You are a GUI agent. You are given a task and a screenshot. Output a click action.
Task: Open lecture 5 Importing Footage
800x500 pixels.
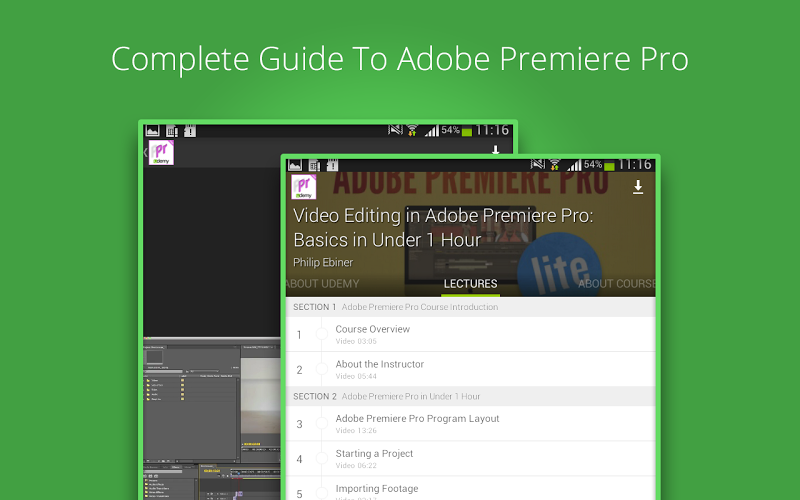(x=470, y=488)
